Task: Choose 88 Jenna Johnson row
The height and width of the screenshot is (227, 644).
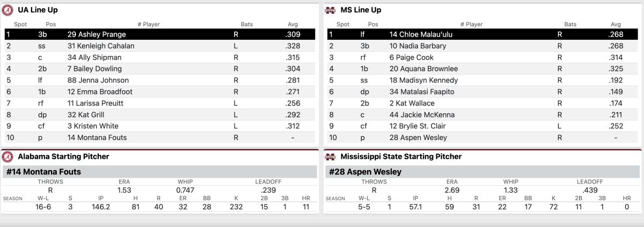Action: [x=160, y=80]
